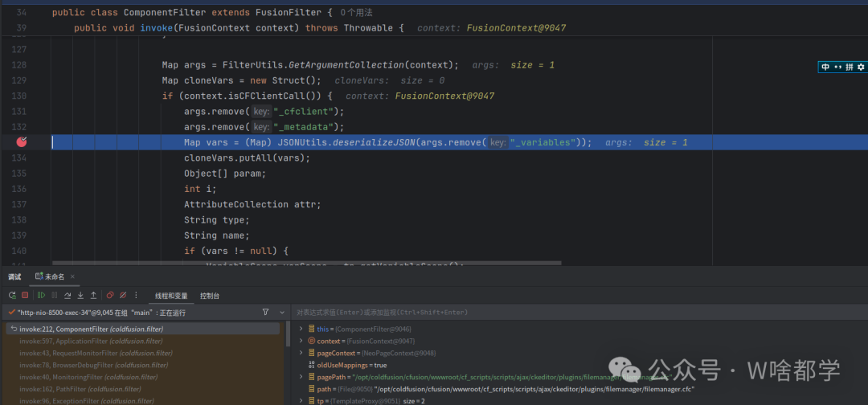This screenshot has height=405, width=868.
Task: Switch input method via 中 icon
Action: coord(825,67)
